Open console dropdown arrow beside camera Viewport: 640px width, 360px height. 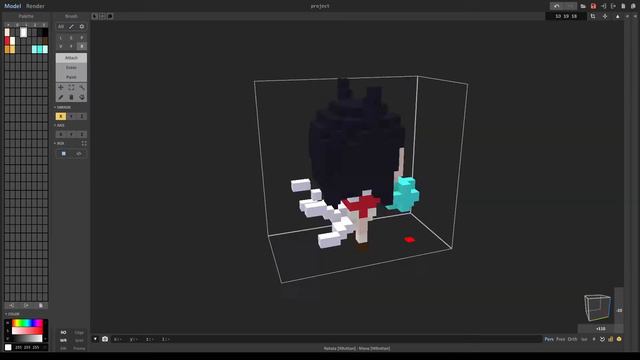95,339
